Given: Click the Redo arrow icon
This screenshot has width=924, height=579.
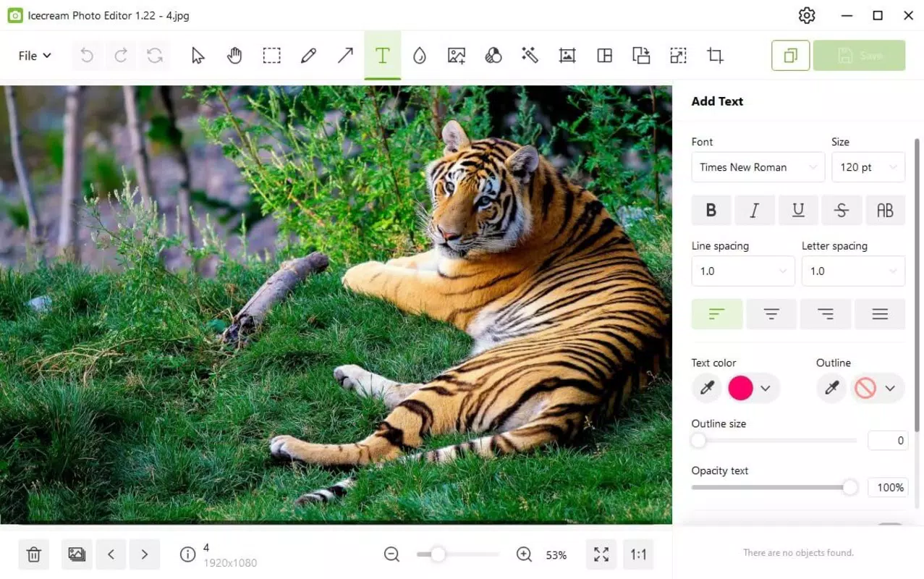Looking at the screenshot, I should 121,56.
